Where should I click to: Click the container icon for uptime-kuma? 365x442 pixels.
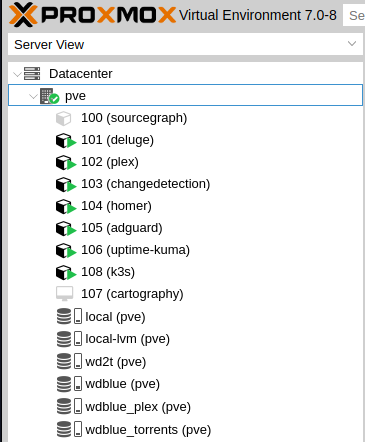[x=66, y=250]
